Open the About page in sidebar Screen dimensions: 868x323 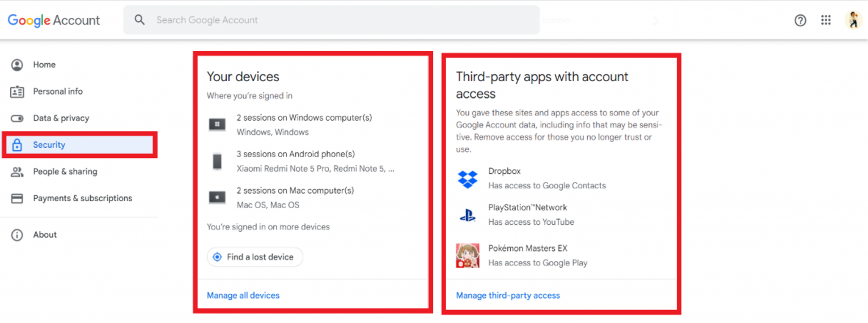45,235
